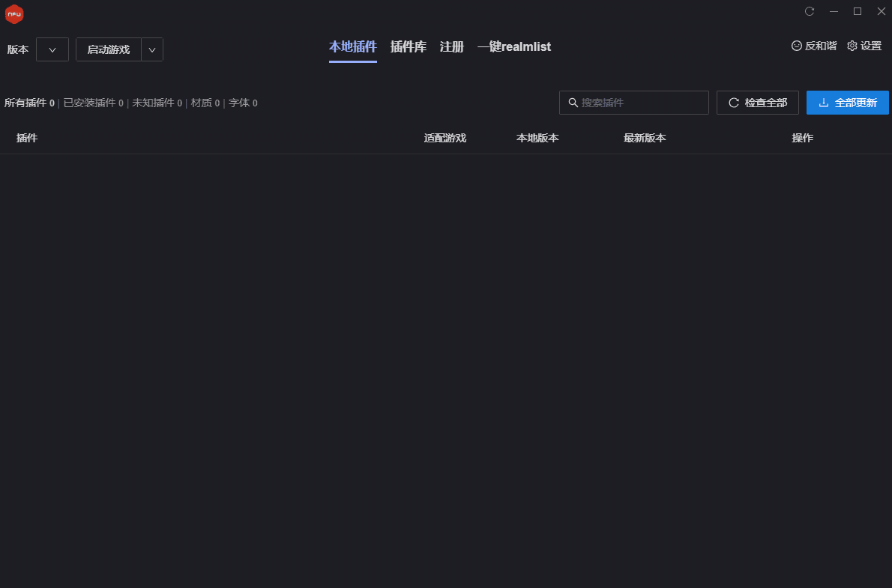Click the magnifier icon in the search box

[x=573, y=103]
